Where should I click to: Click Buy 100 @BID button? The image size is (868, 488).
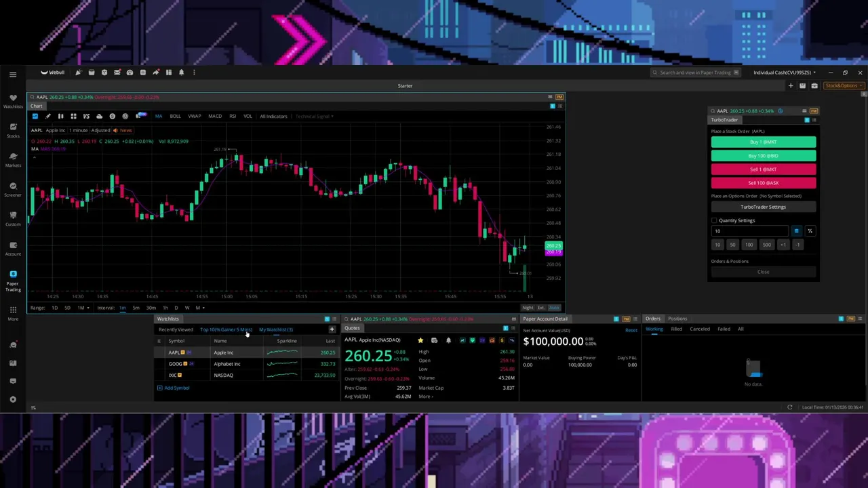pos(764,156)
